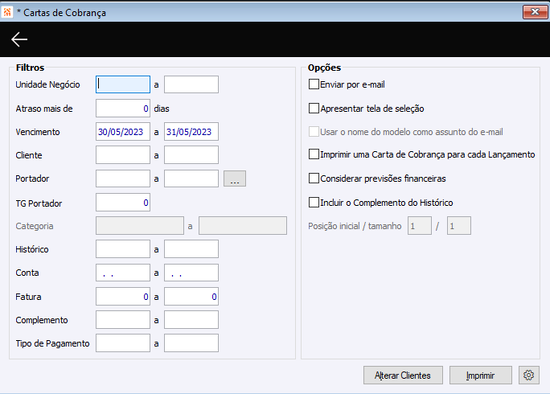The image size is (550, 394).
Task: Click the Filtros group label
Action: [x=30, y=67]
